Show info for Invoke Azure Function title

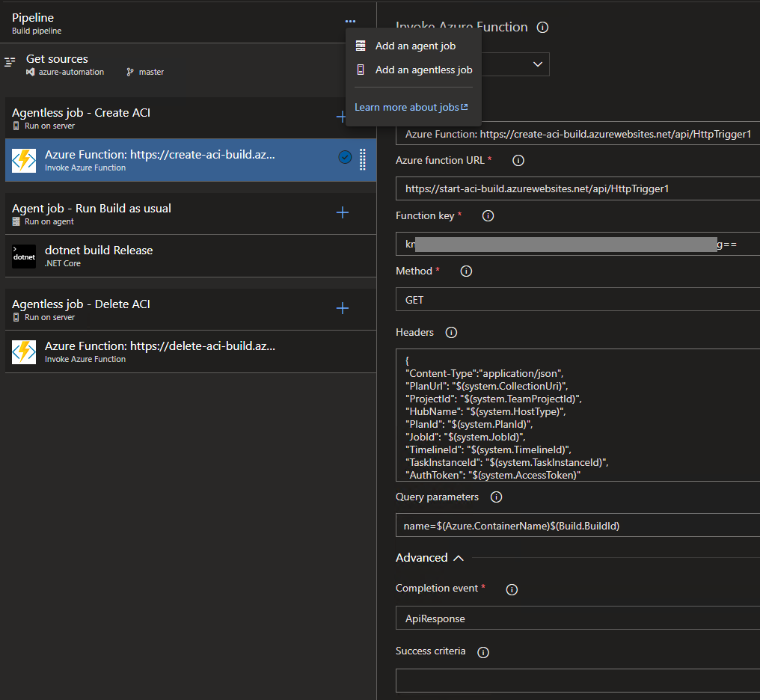[x=543, y=27]
